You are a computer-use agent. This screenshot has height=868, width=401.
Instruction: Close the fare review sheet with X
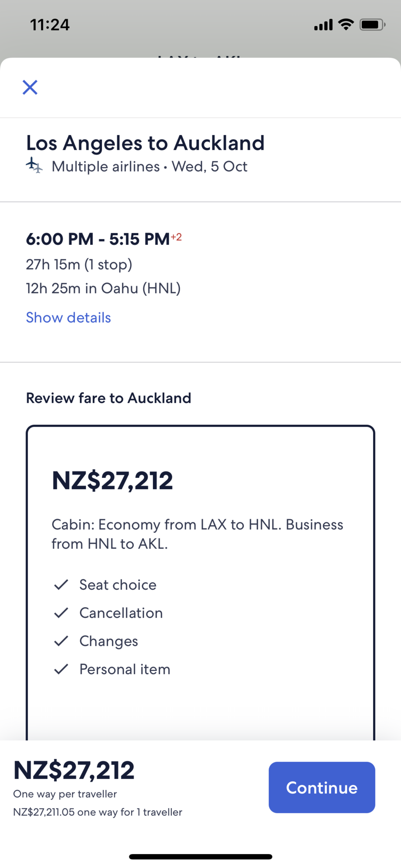pos(30,87)
